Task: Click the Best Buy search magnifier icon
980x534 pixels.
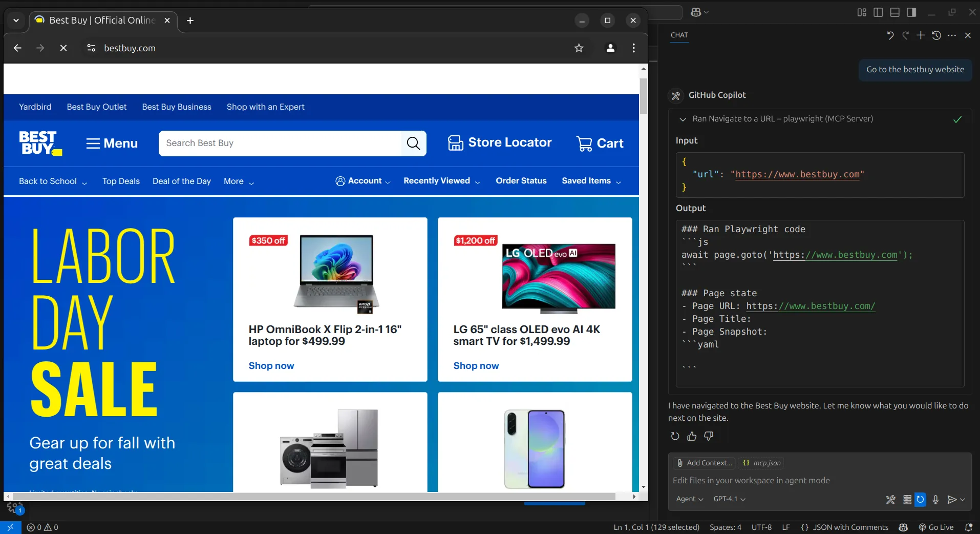Action: coord(413,143)
